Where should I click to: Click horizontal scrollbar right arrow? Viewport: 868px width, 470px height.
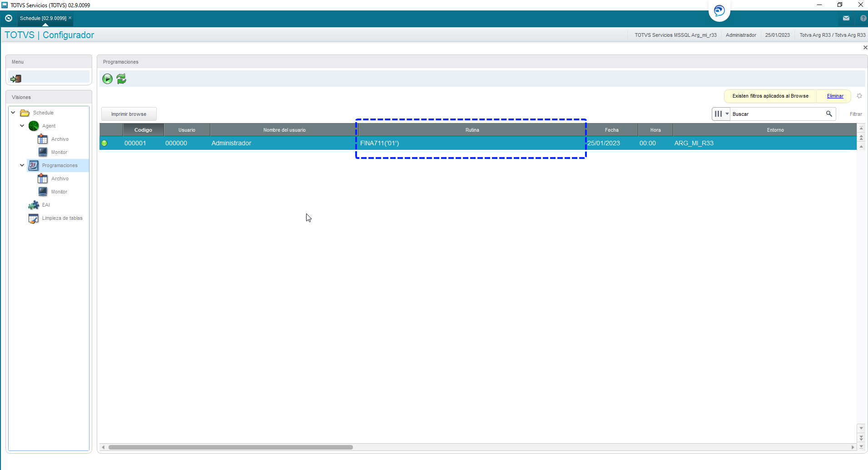pos(852,447)
